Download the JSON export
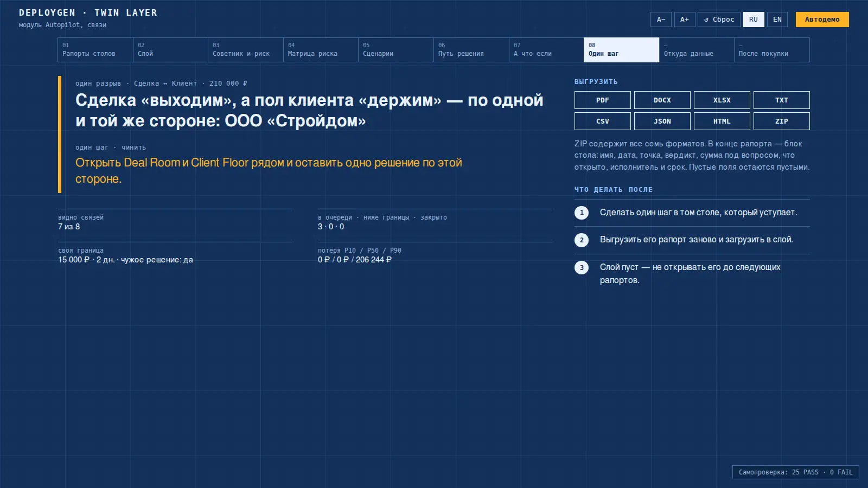Viewport: 868px width, 488px height. click(x=662, y=121)
